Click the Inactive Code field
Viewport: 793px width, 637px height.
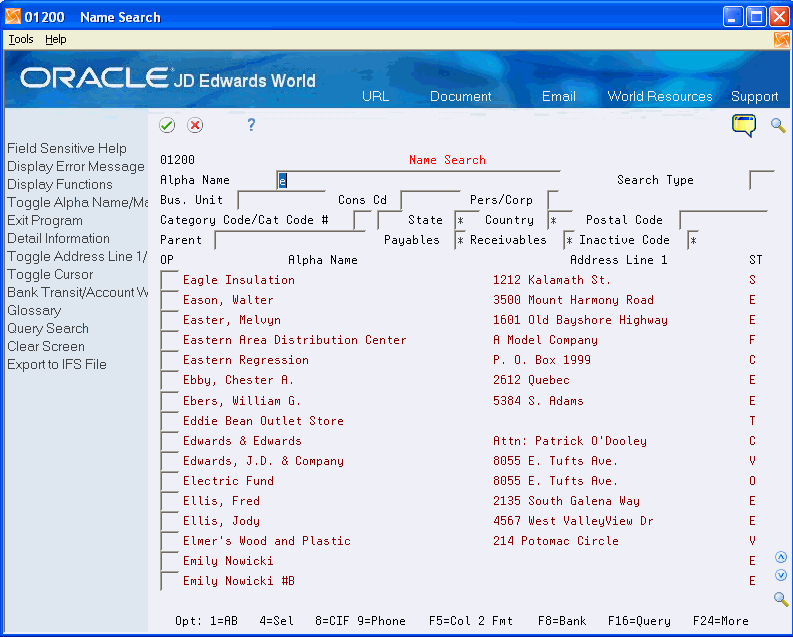693,240
